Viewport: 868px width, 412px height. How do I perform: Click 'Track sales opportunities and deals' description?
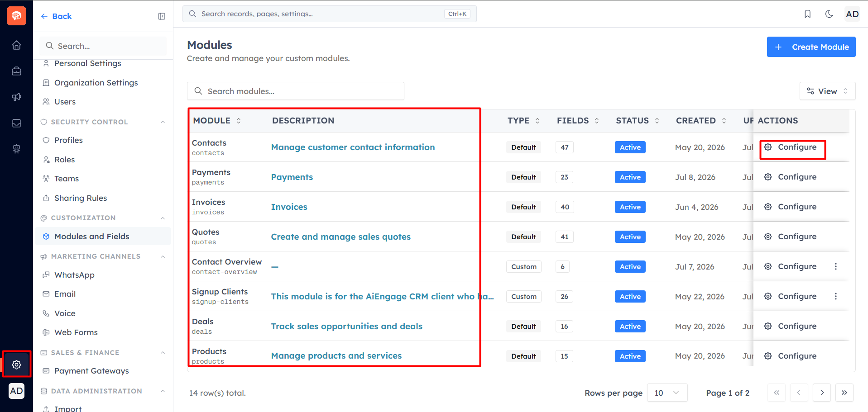point(347,327)
